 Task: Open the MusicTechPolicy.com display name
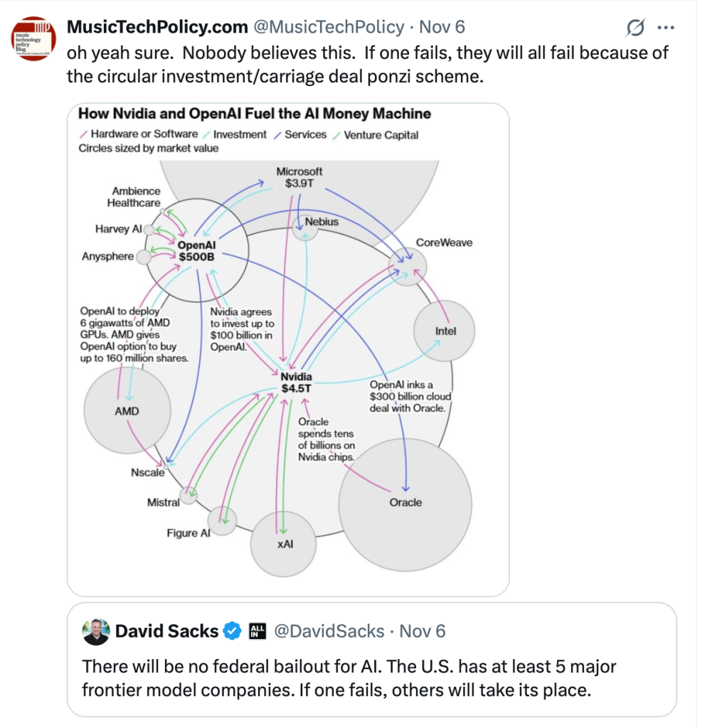(156, 28)
